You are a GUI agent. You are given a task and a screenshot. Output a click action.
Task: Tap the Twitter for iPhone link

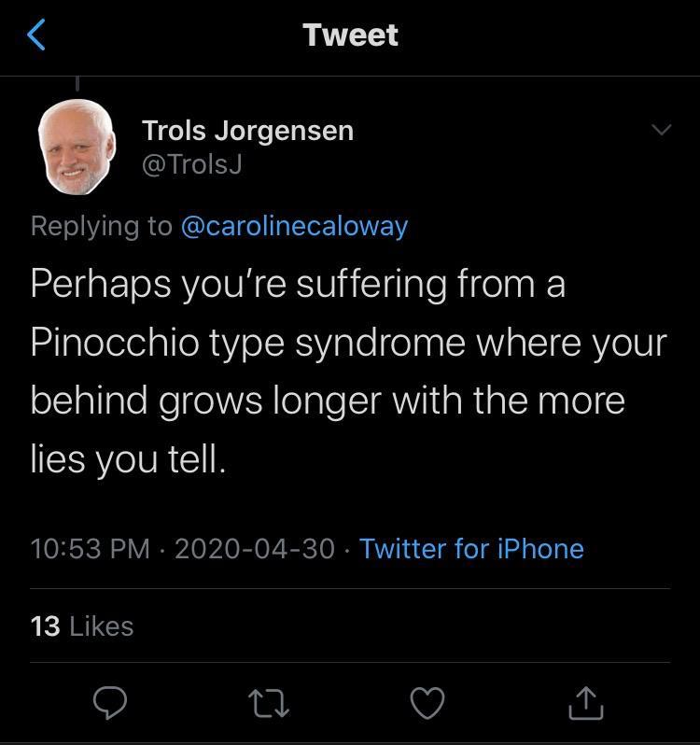click(471, 548)
